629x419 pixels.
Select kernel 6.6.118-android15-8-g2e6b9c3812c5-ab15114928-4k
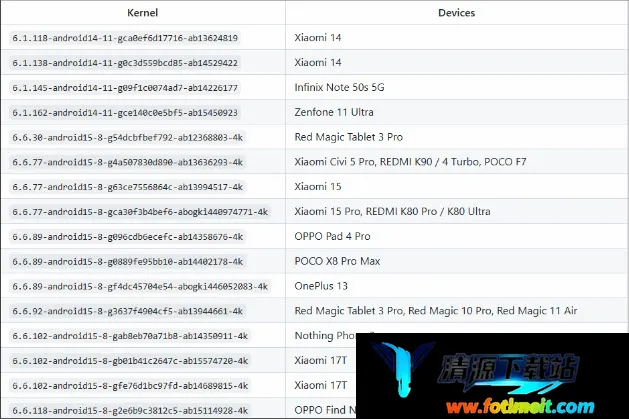point(130,411)
